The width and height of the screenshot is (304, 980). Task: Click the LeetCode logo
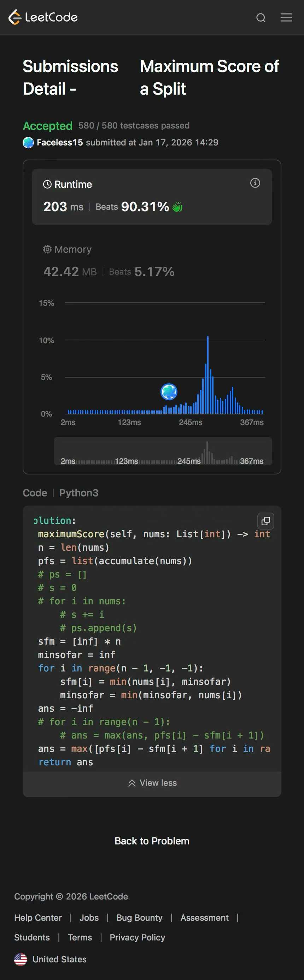[43, 17]
